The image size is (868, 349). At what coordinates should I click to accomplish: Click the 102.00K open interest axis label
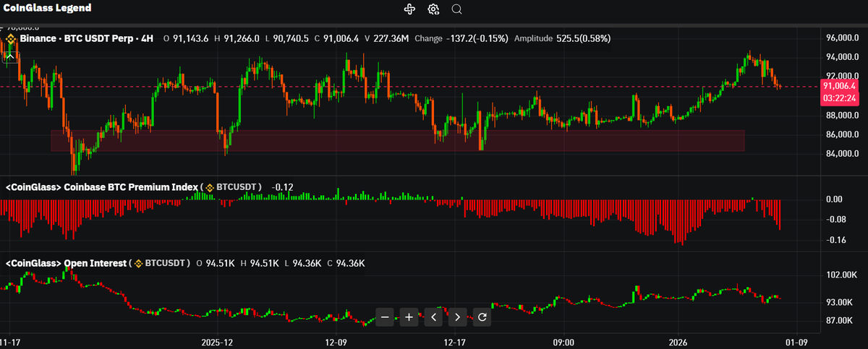coord(841,275)
